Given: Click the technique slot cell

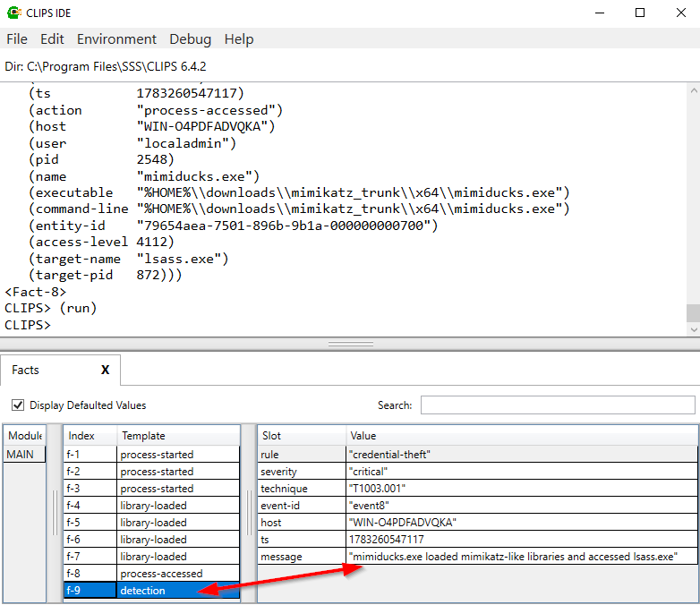Looking at the screenshot, I should click(x=302, y=488).
